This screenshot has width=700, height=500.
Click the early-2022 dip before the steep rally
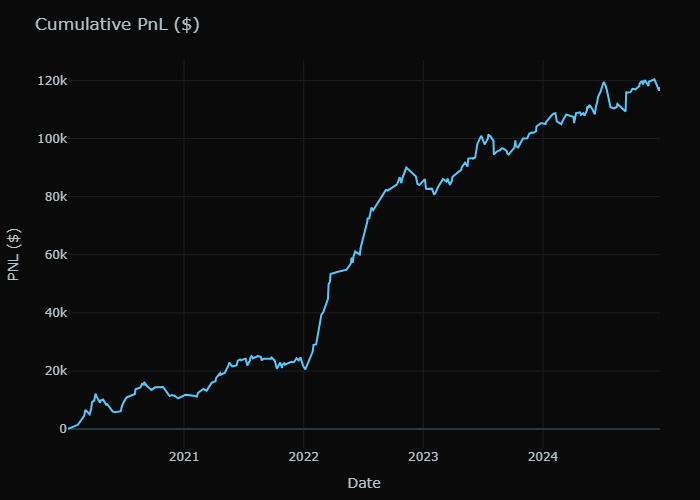coord(305,369)
